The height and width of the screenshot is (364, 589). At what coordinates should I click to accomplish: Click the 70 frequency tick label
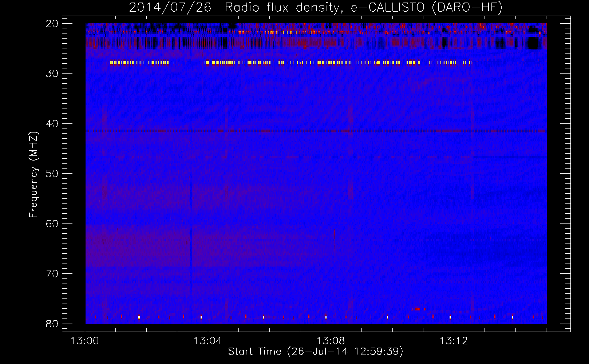click(x=52, y=274)
